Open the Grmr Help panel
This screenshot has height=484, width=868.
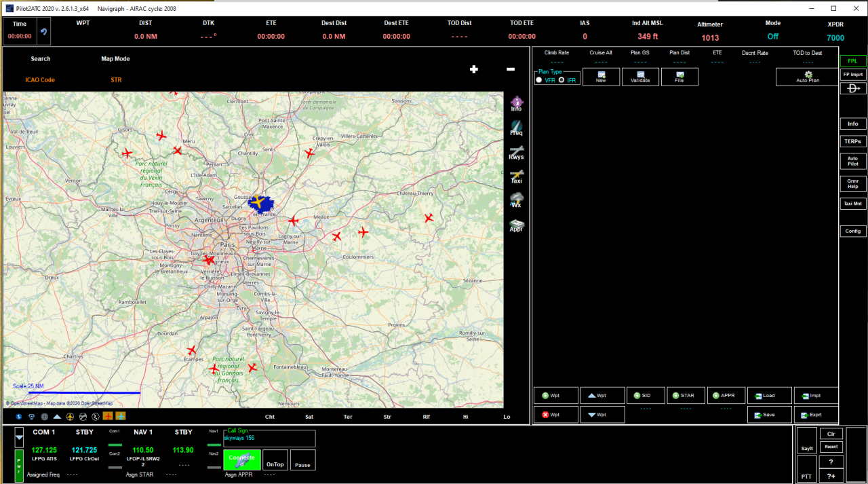(853, 183)
